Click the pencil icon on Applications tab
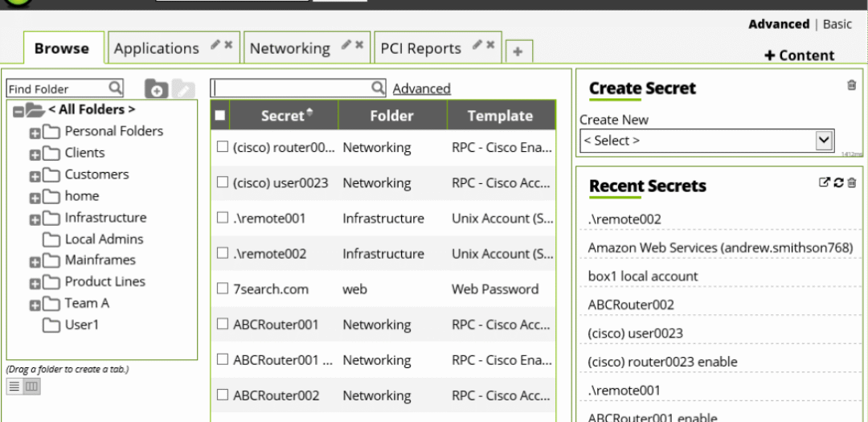The height and width of the screenshot is (422, 868). pyautogui.click(x=215, y=45)
